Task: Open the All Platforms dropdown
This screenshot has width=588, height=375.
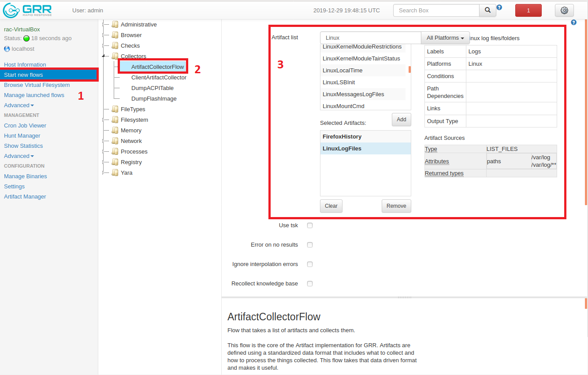Action: click(445, 38)
